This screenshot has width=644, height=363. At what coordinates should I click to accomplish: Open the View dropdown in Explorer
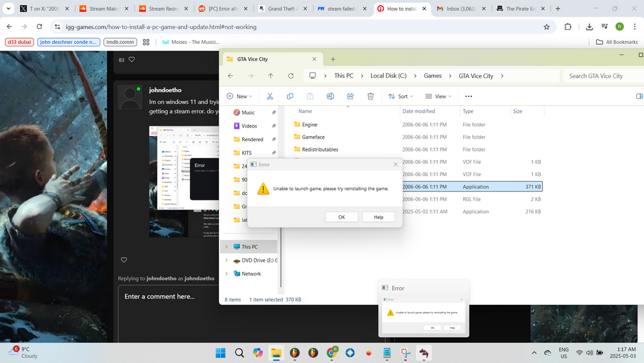(438, 96)
